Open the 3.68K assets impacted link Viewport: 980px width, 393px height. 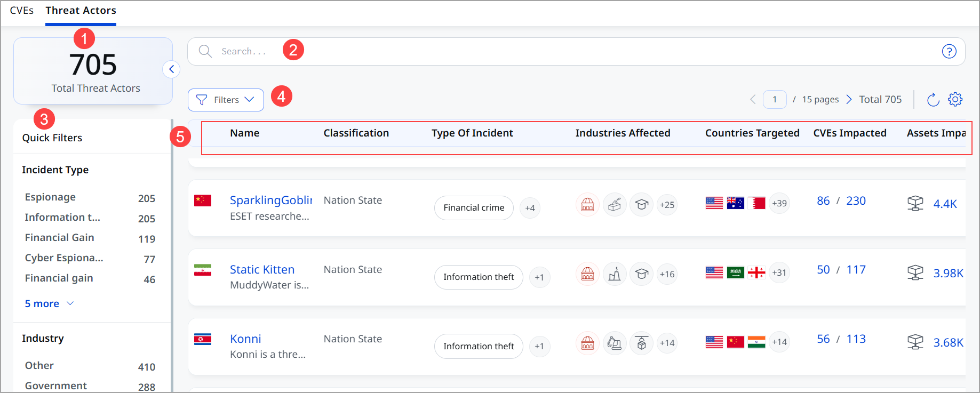pos(948,342)
